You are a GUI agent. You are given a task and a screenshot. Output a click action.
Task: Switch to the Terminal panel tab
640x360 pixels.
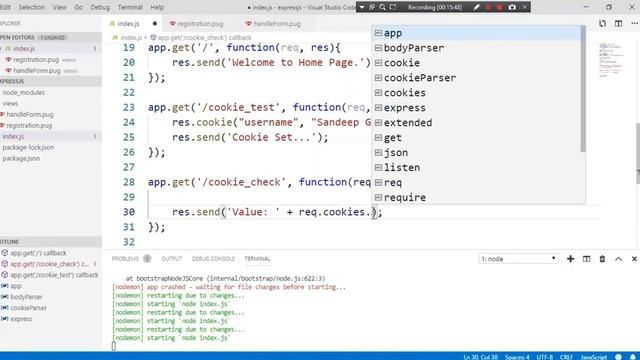click(x=257, y=259)
